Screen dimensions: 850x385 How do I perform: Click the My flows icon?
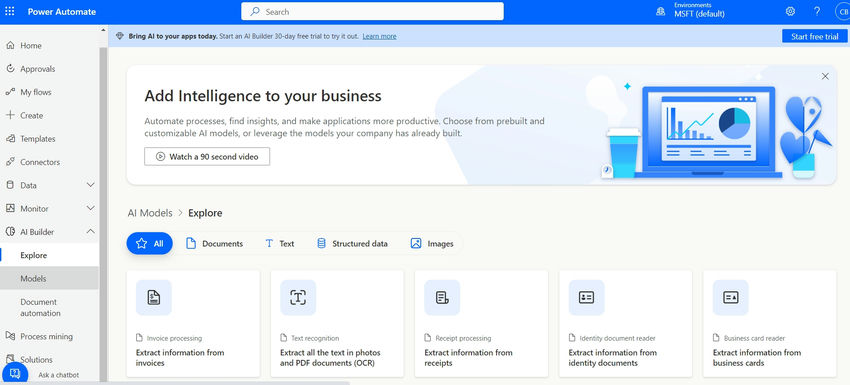coord(10,92)
